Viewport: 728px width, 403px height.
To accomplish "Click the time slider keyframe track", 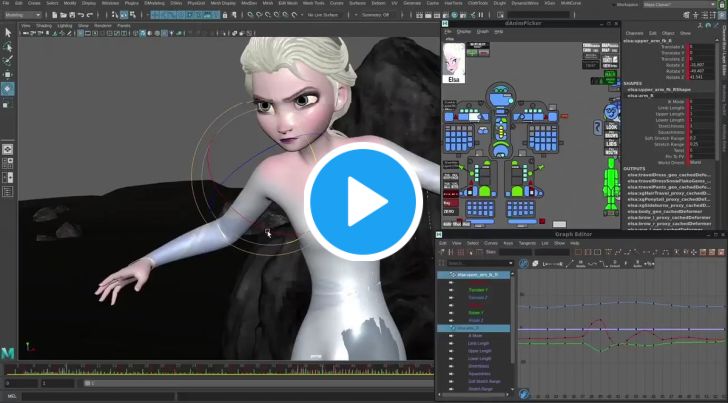I will point(218,370).
